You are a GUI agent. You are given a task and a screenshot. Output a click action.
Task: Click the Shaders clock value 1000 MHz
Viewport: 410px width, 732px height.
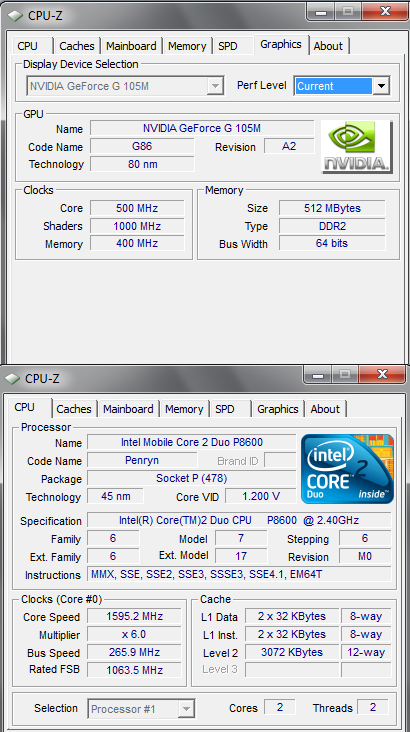(x=137, y=226)
